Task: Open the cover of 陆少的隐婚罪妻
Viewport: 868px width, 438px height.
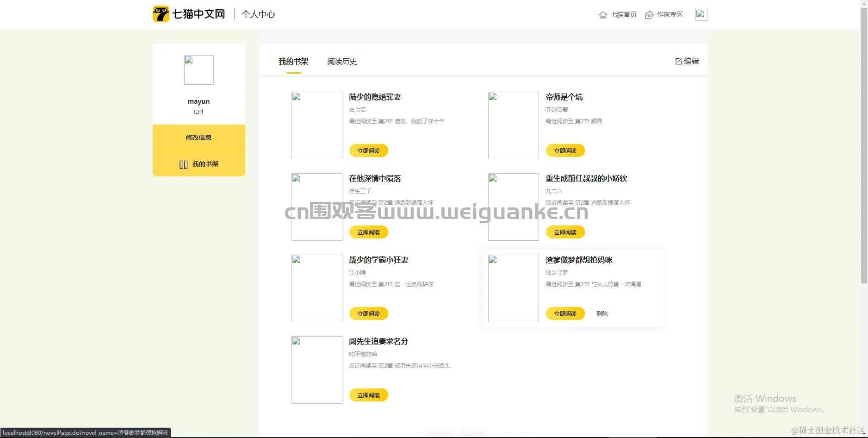Action: 317,125
